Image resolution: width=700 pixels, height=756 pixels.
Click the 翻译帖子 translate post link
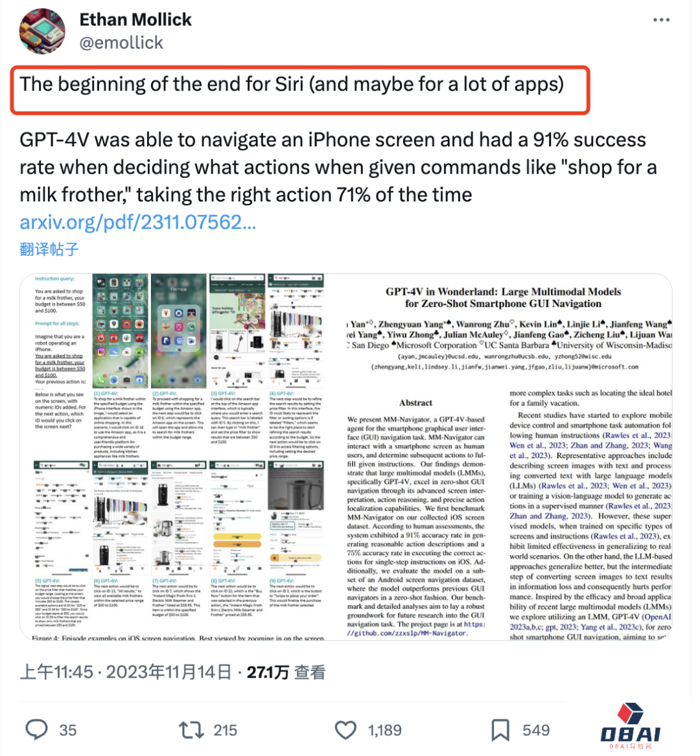49,249
